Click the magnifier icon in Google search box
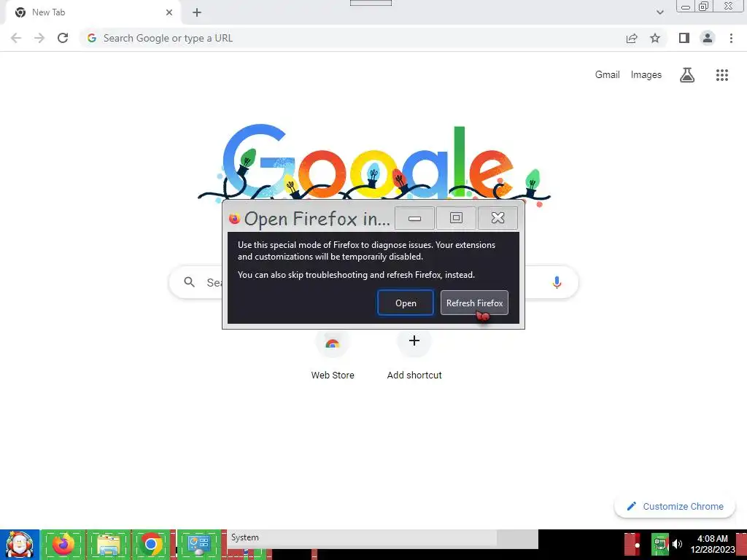This screenshot has height=560, width=747. (x=190, y=282)
